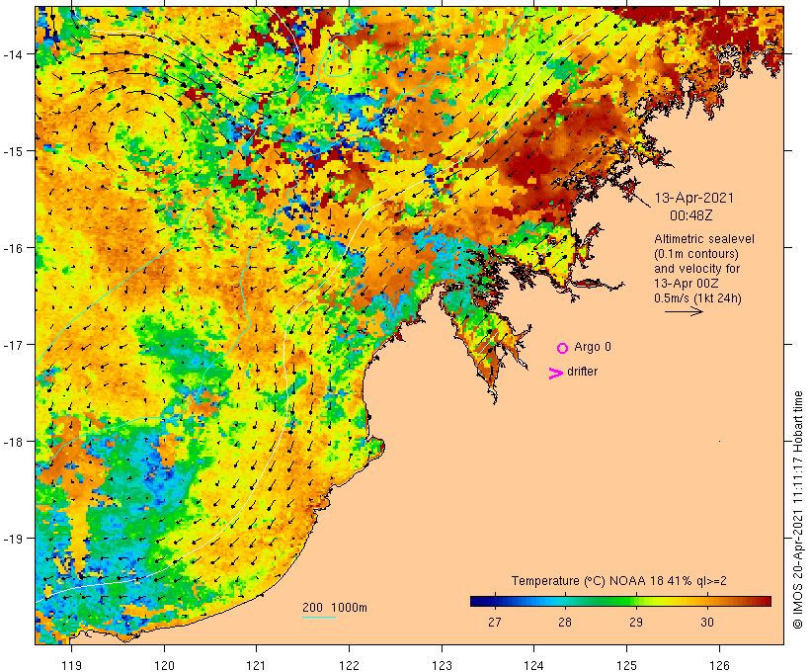Click the magenta Argo circle legend marker
The width and height of the screenshot is (810, 672).
(563, 348)
